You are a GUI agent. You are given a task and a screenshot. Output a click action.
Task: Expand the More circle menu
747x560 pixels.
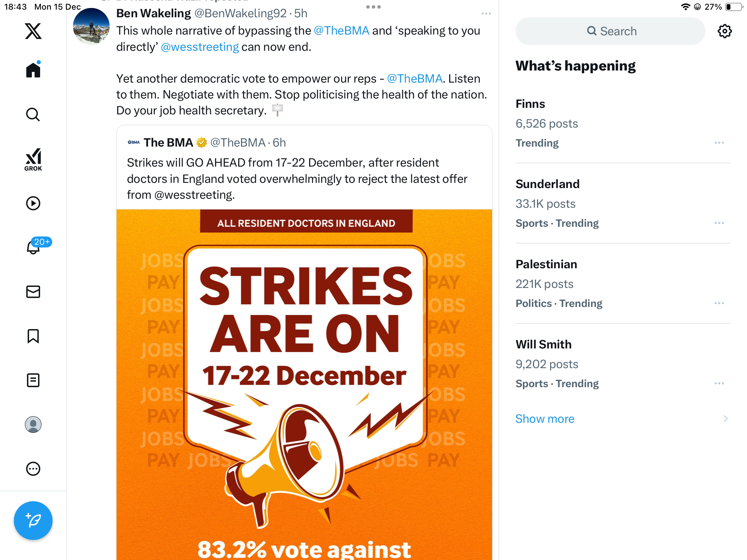pyautogui.click(x=33, y=469)
